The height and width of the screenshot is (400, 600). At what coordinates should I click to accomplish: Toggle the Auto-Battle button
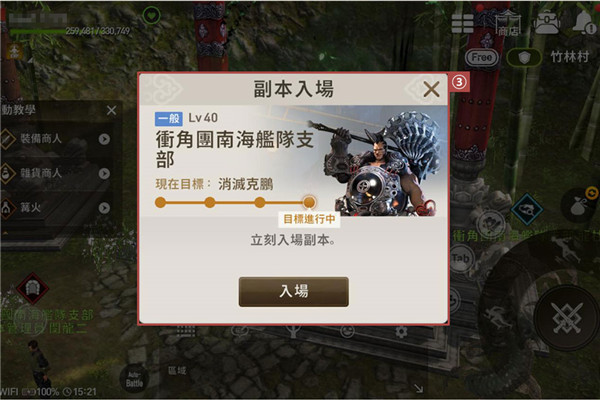coord(134,379)
